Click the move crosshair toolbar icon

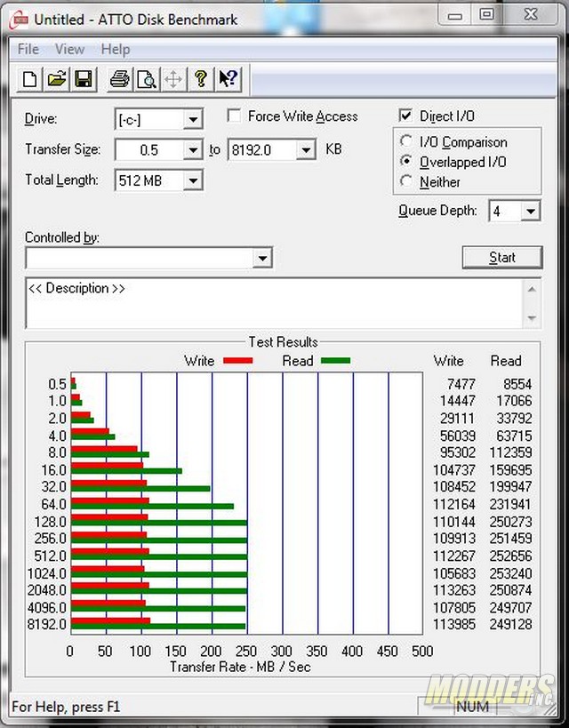173,79
